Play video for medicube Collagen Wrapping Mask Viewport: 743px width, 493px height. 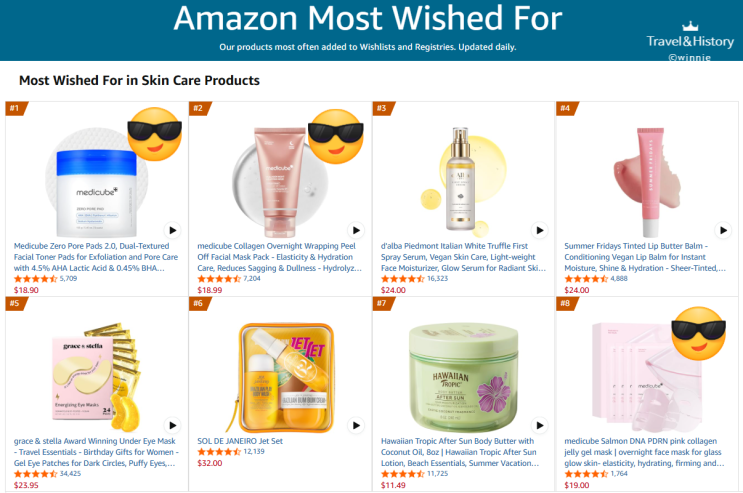pos(356,230)
